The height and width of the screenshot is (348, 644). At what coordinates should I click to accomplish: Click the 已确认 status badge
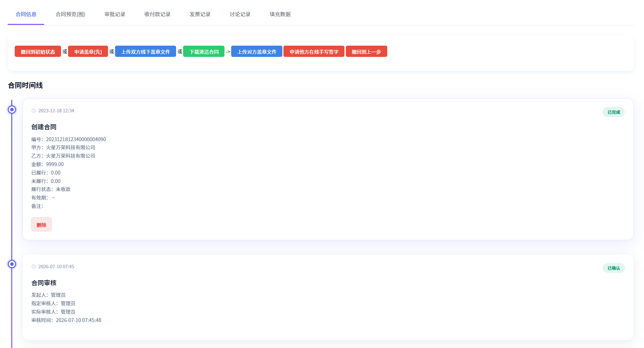click(x=614, y=268)
